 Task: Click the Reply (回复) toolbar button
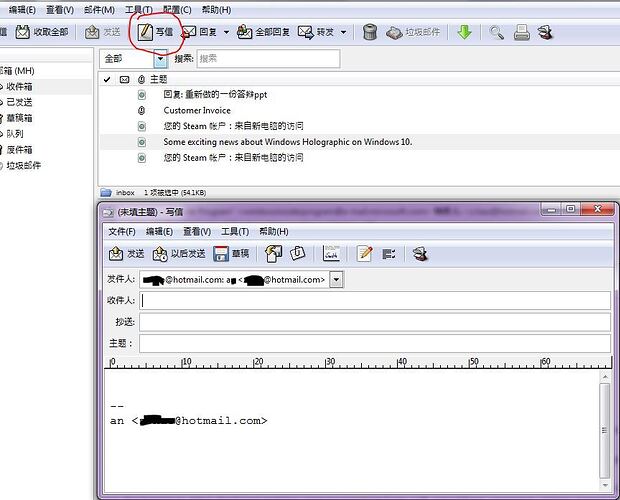[200, 32]
